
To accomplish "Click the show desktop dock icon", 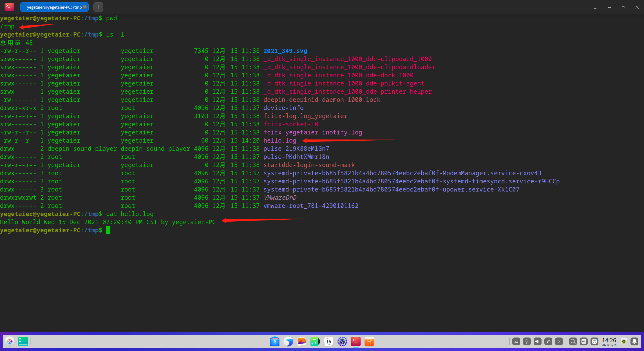I will click(23, 341).
